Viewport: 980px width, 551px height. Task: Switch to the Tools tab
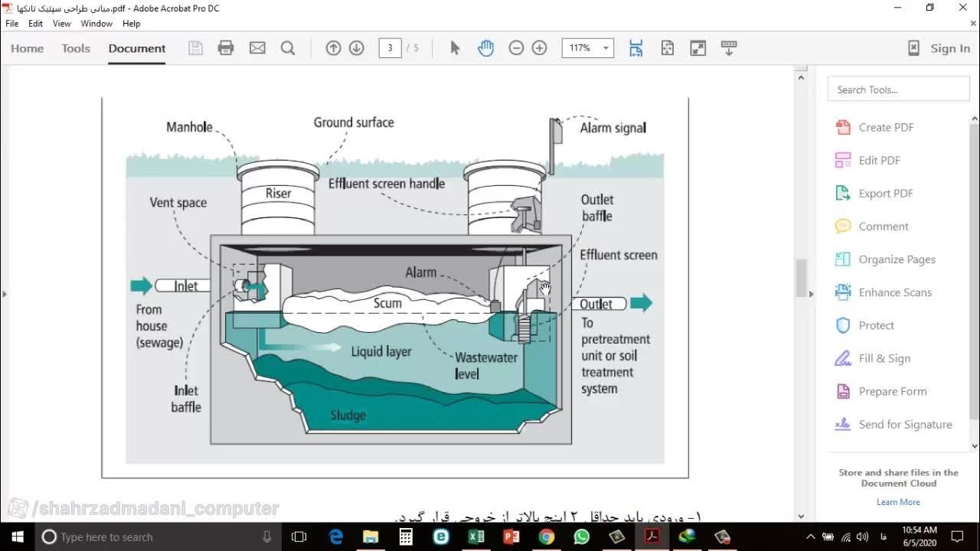pos(76,48)
